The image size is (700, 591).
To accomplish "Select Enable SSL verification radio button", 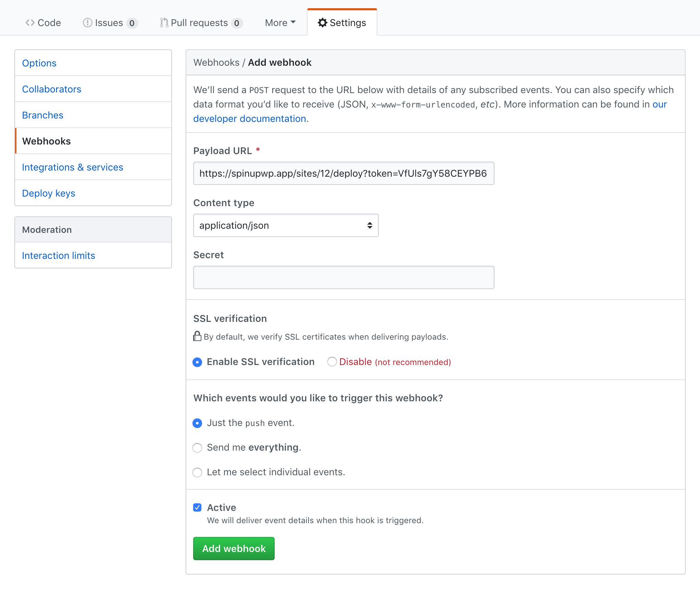I will click(197, 362).
